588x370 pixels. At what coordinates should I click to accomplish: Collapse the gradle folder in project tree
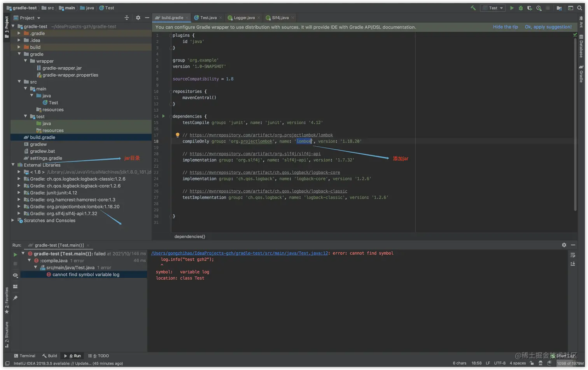pos(19,54)
